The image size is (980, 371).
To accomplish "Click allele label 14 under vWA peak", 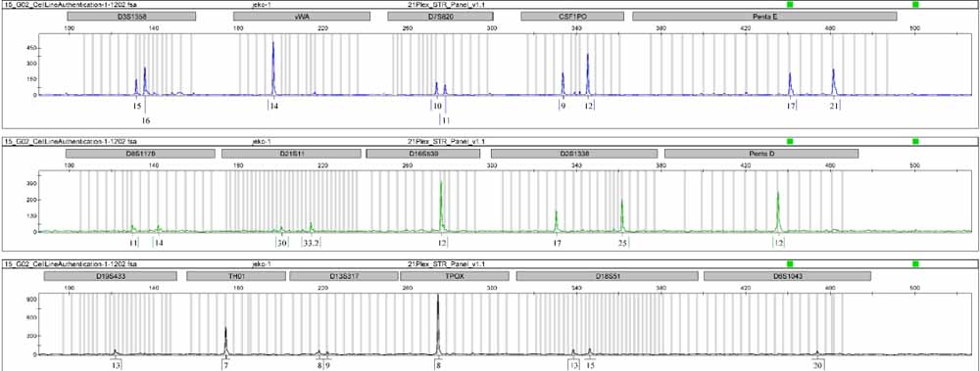I will click(x=273, y=107).
